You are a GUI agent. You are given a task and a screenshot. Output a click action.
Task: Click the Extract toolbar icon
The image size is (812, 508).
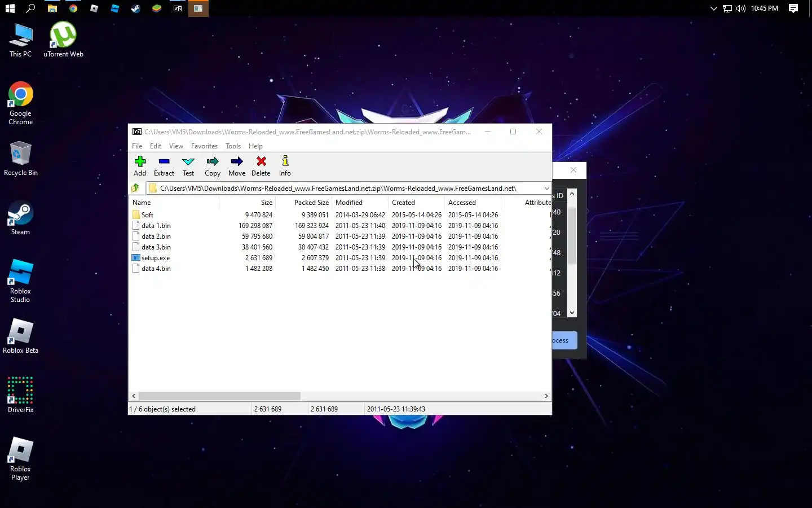164,161
